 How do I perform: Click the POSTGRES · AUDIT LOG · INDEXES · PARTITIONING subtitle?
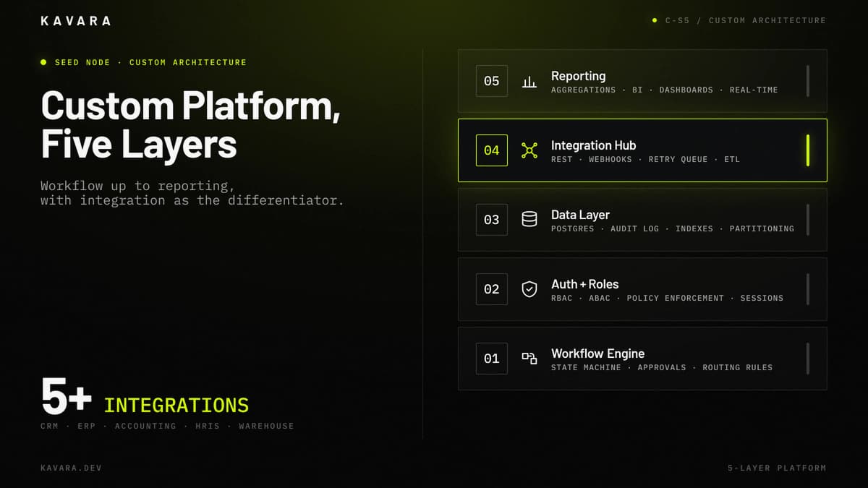673,228
